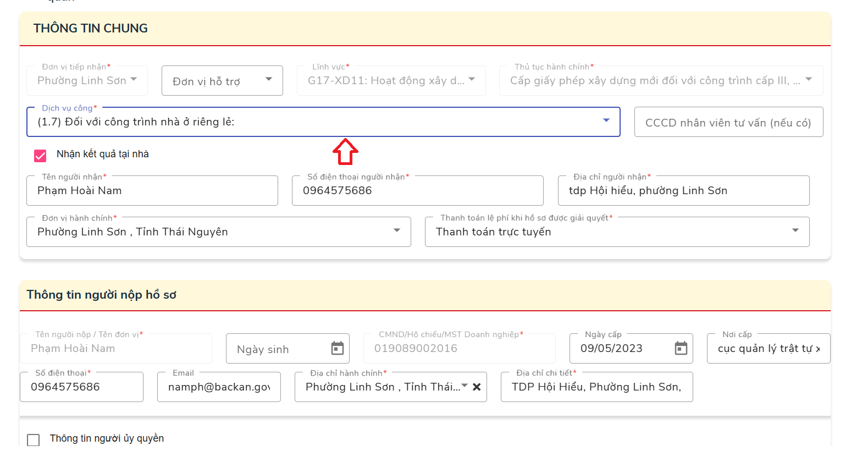868x451 pixels.
Task: Open the payment method Thanh toán trực tuyến dropdown
Action: point(794,231)
